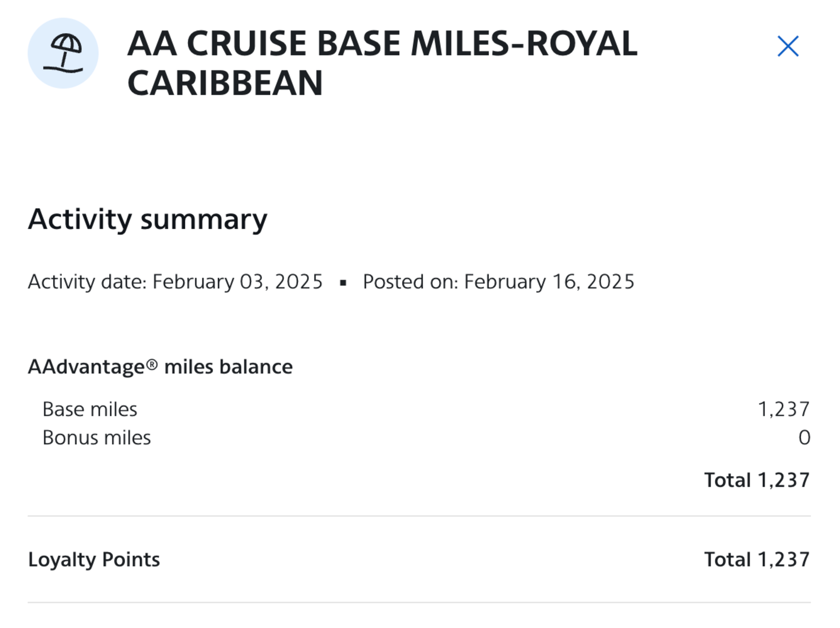
Task: Click the AAdvantage registered trademark symbol
Action: [151, 364]
